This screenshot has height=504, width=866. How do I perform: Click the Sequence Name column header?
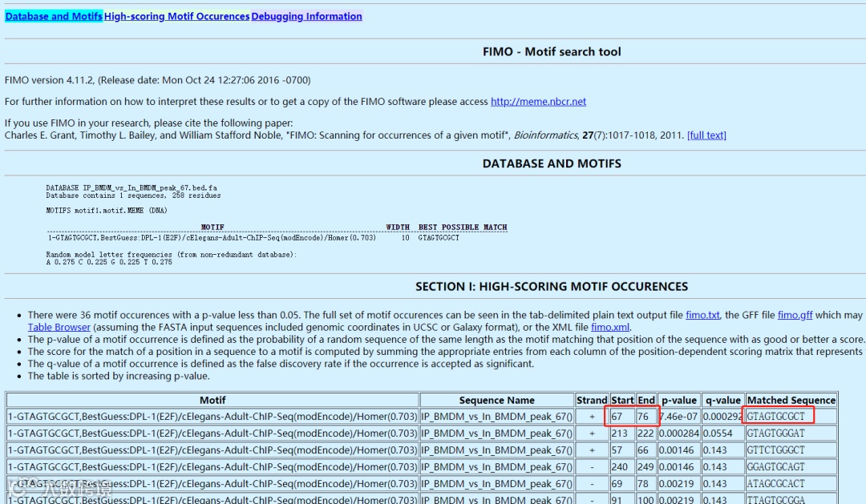[x=497, y=400]
